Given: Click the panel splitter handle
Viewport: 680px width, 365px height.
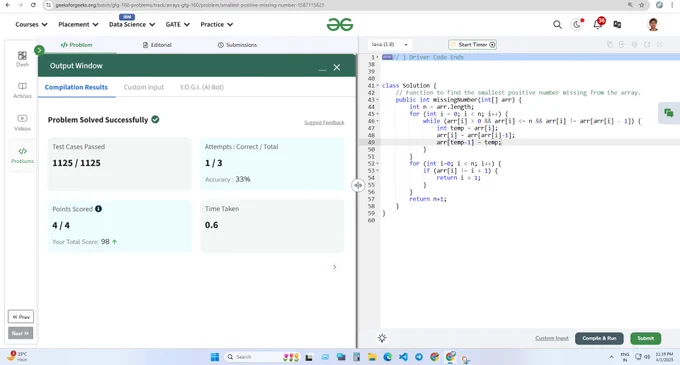Looking at the screenshot, I should [x=358, y=185].
